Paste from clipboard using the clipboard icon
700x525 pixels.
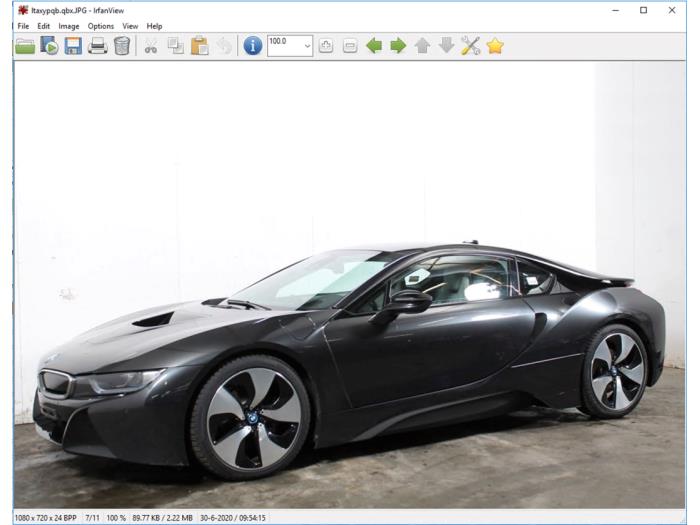[x=200, y=46]
